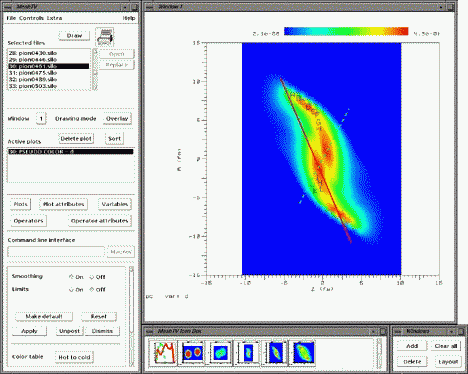This screenshot has height=374, width=468.
Task: Open the red line curve plot thumbnail
Action: pyautogui.click(x=164, y=353)
